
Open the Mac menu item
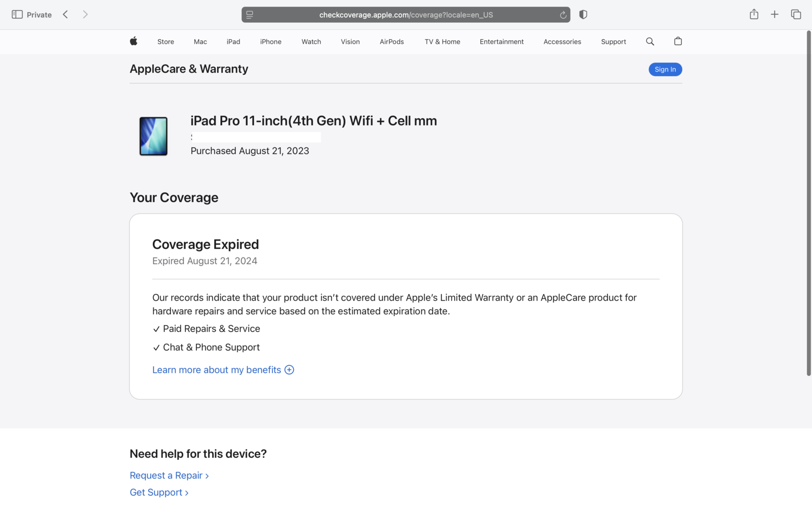(200, 42)
